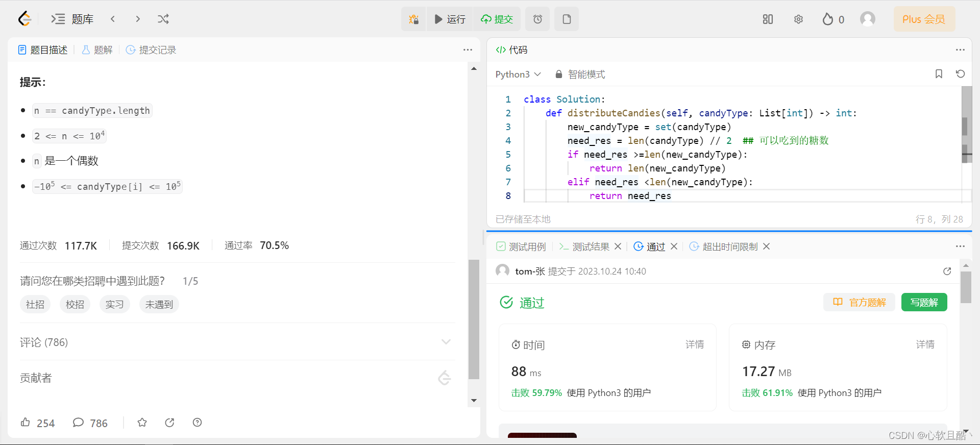Open the code panel more options menu
This screenshot has width=980, height=445.
(x=960, y=50)
